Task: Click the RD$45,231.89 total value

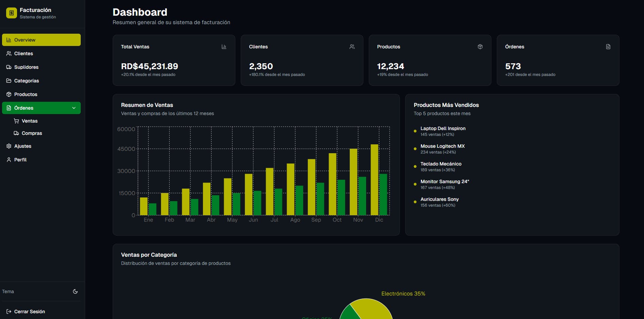Action: click(150, 66)
